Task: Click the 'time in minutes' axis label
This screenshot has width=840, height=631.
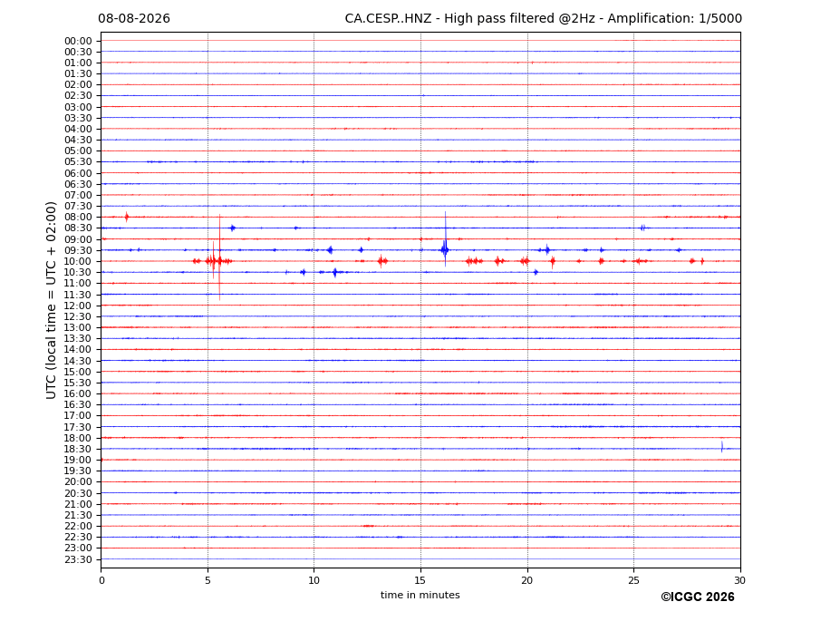Action: coord(420,595)
